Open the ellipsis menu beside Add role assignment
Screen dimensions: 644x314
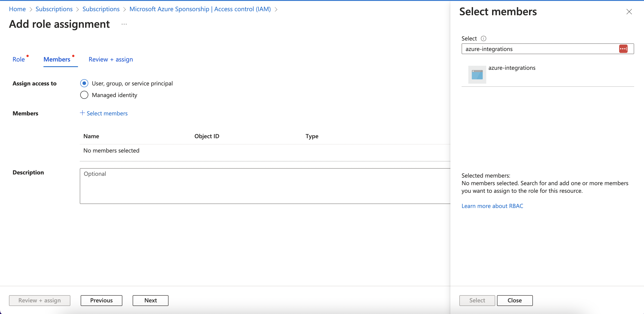[x=124, y=24]
